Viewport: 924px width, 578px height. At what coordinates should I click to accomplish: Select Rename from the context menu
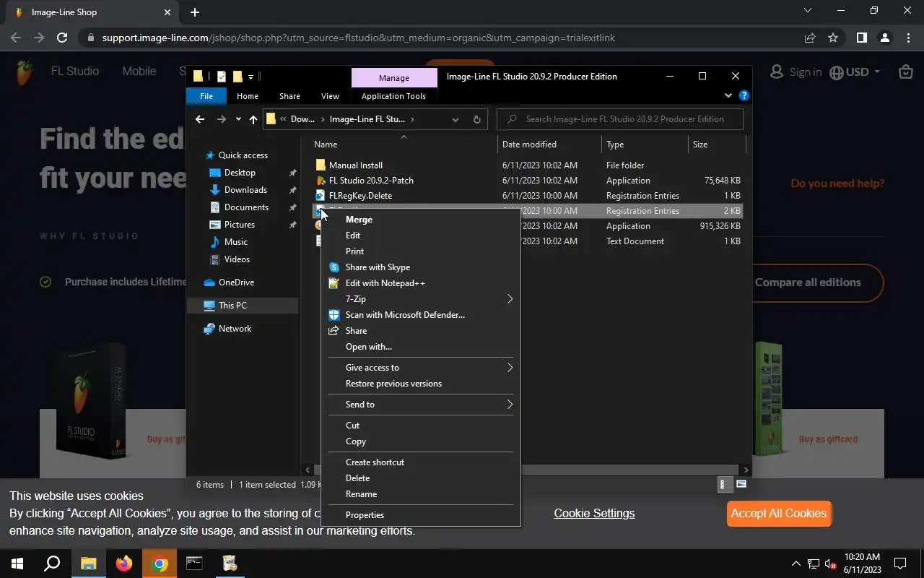click(361, 494)
